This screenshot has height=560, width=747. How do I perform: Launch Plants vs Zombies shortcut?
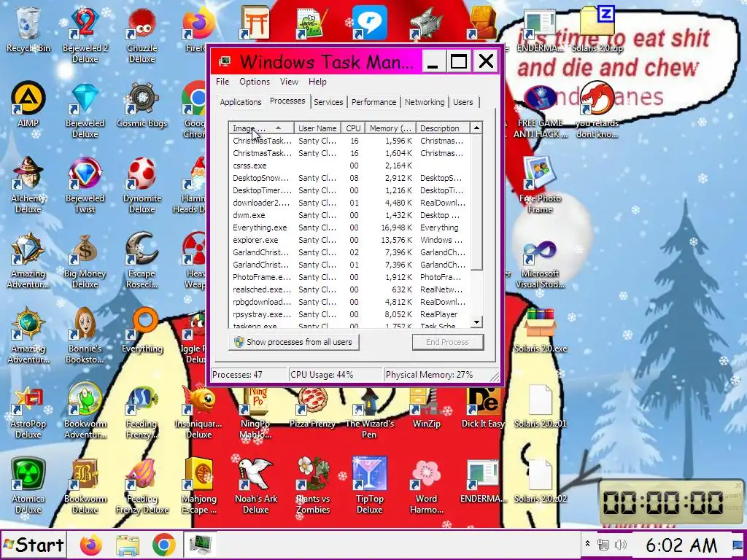coord(312,486)
